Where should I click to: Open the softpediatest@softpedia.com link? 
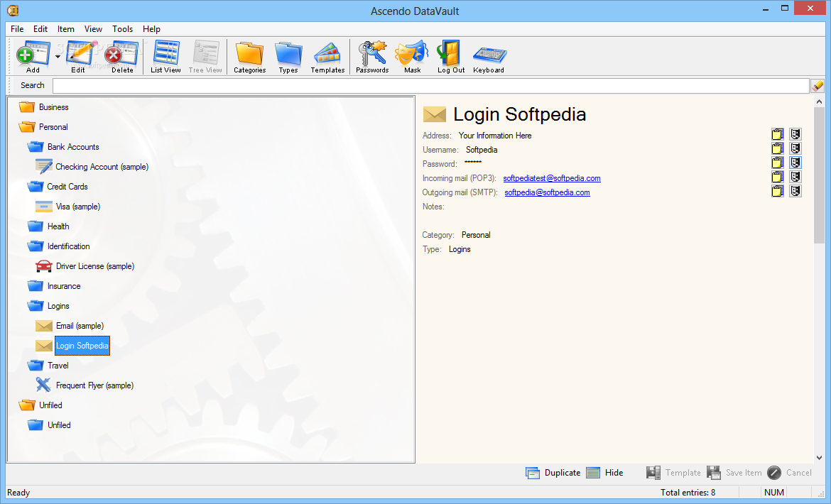point(552,178)
